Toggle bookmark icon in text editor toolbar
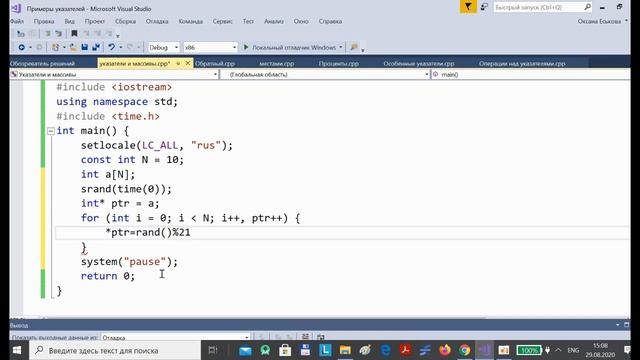 pyautogui.click(x=74, y=33)
